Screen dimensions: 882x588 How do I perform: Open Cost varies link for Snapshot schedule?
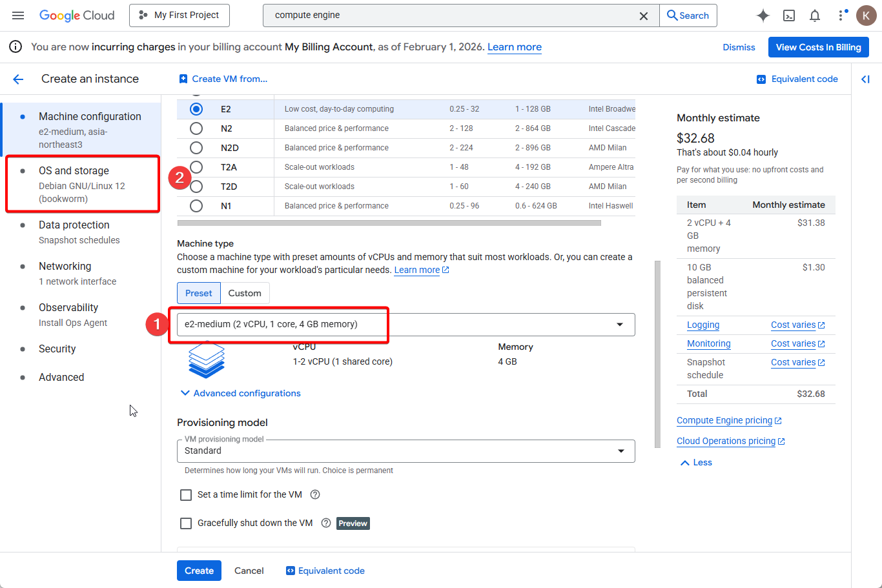click(x=798, y=363)
